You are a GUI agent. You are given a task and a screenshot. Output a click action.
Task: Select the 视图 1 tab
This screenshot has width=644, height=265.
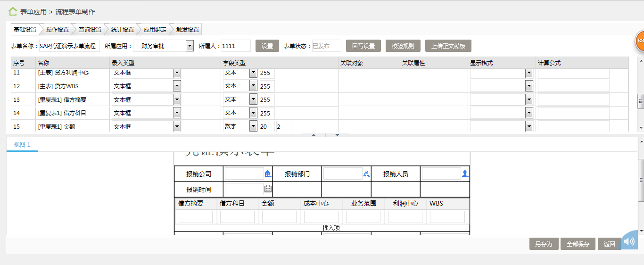(x=22, y=145)
